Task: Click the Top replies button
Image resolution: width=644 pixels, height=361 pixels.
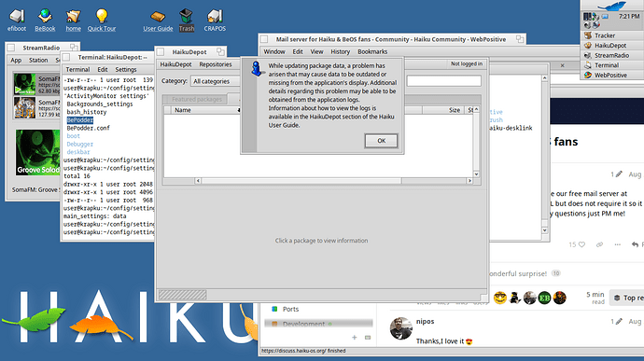Action: 627,298
